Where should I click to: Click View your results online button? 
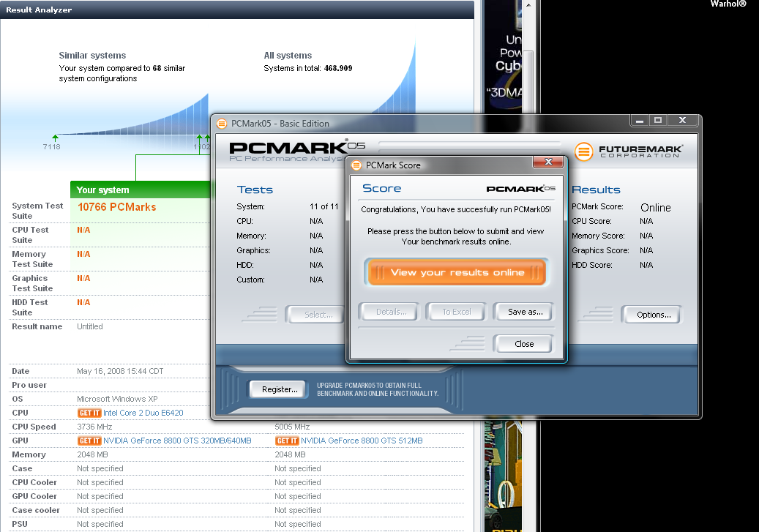[x=457, y=272]
